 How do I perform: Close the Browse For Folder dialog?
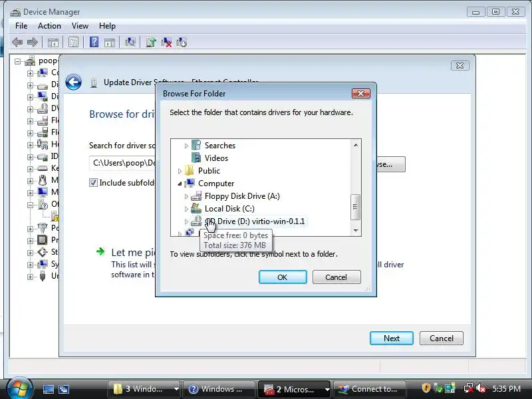click(x=360, y=93)
